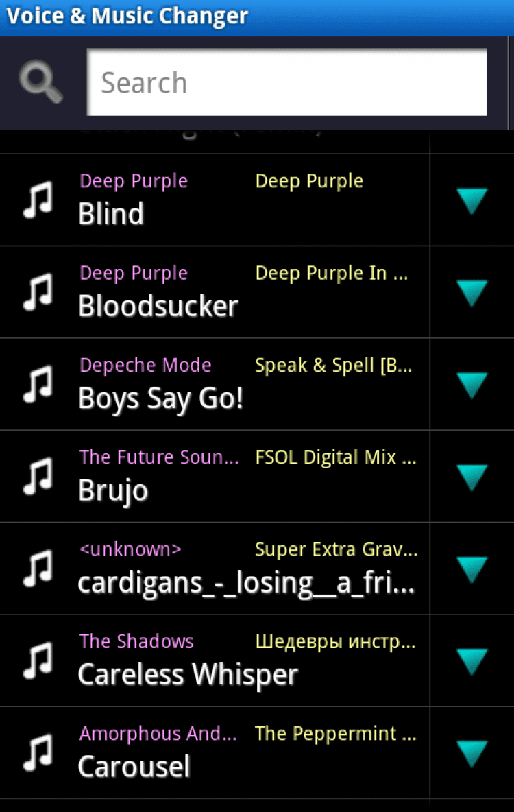
Task: Expand the options arrow for Carousel
Action: click(472, 754)
